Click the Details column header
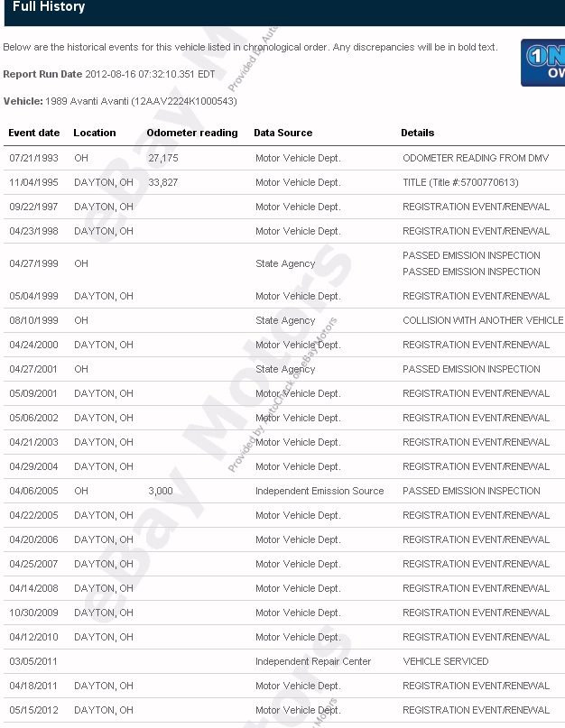 pyautogui.click(x=418, y=133)
